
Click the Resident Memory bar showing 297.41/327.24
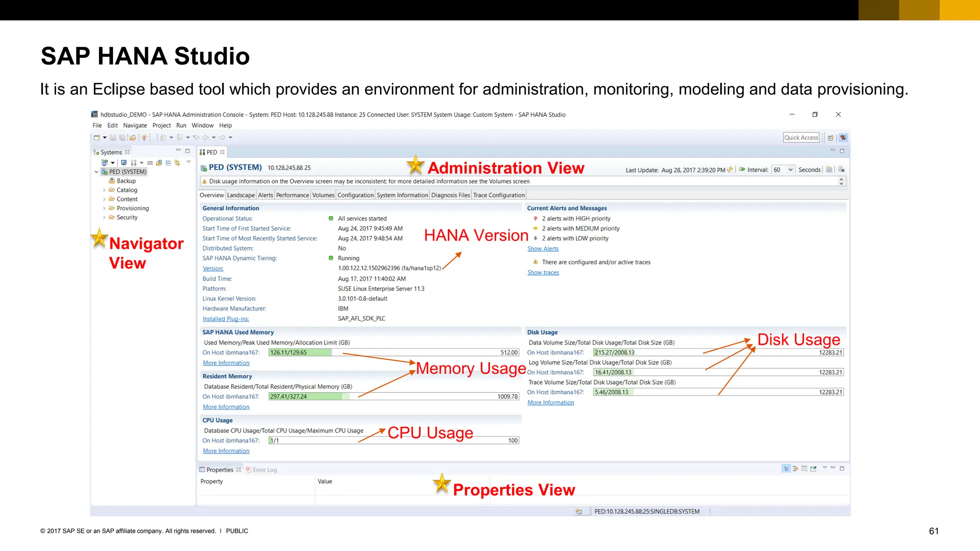(394, 397)
